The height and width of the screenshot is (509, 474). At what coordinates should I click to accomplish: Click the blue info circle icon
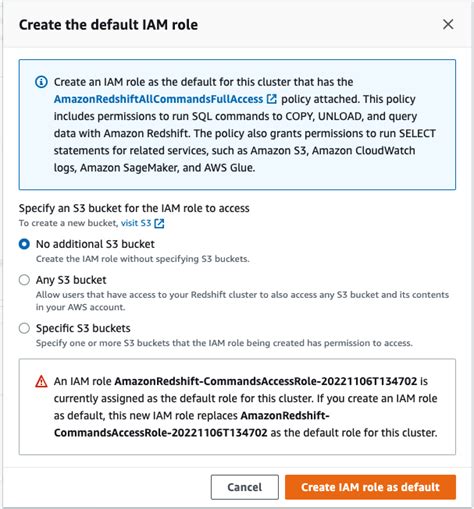[x=41, y=82]
